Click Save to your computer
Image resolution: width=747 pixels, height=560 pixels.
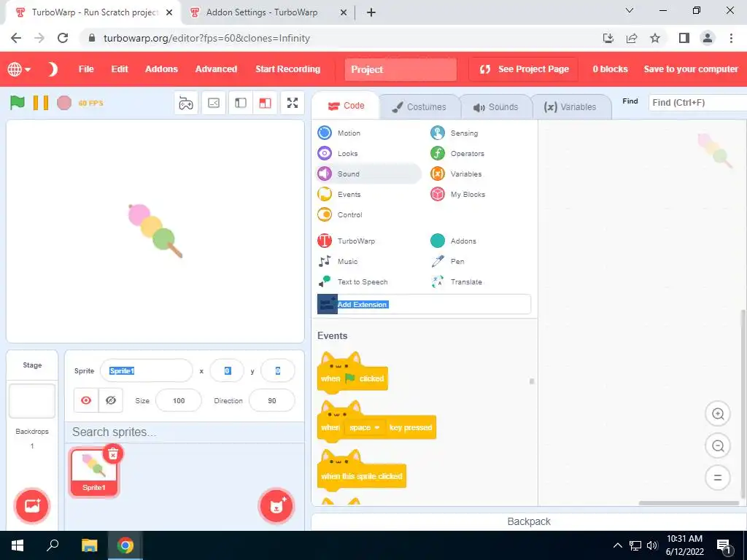point(691,69)
